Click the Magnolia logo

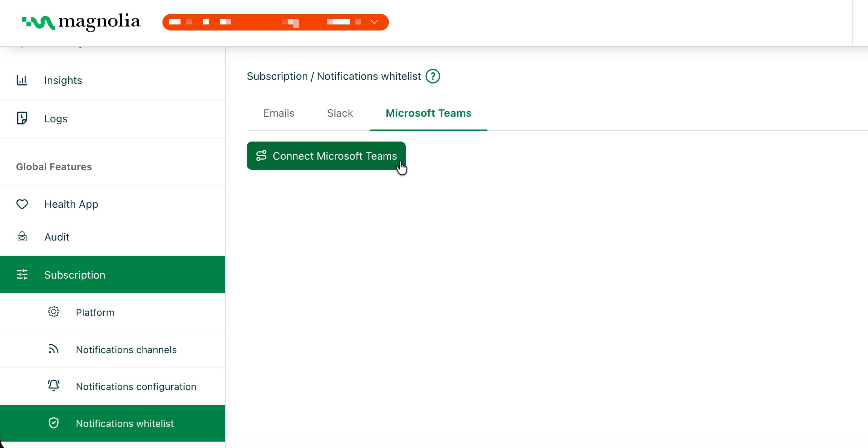81,22
